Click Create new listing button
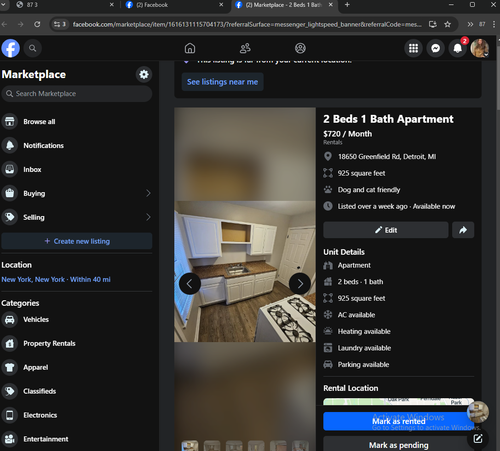The height and width of the screenshot is (451, 500). 77,241
